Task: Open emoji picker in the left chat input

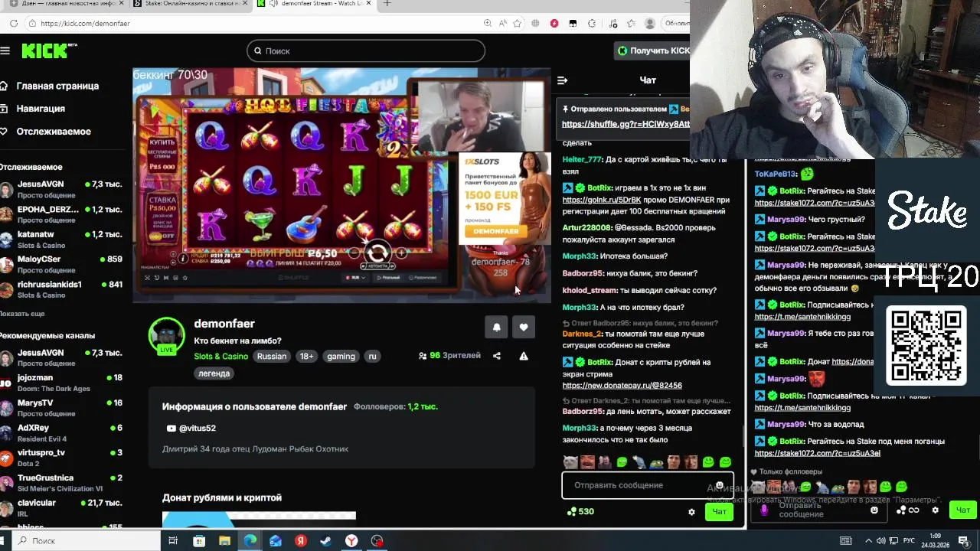Action: pyautogui.click(x=720, y=485)
